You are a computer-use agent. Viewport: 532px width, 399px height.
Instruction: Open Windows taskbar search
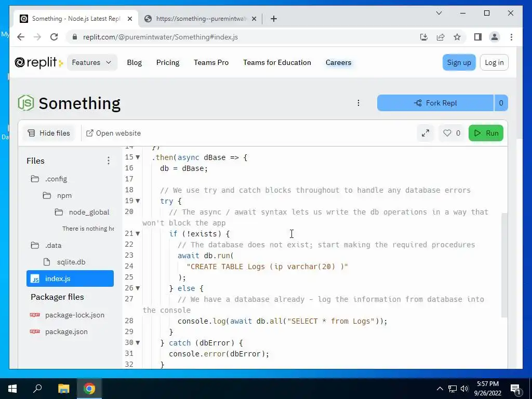coord(37,389)
